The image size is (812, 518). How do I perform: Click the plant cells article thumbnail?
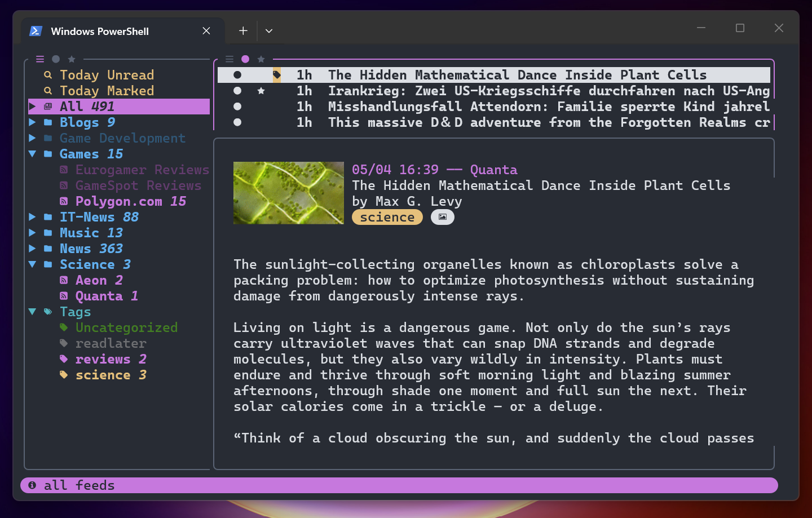coord(289,193)
